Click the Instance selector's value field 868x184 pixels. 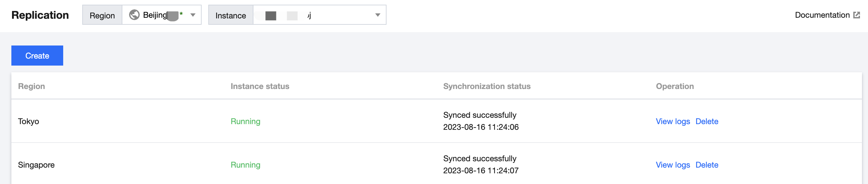coord(313,15)
